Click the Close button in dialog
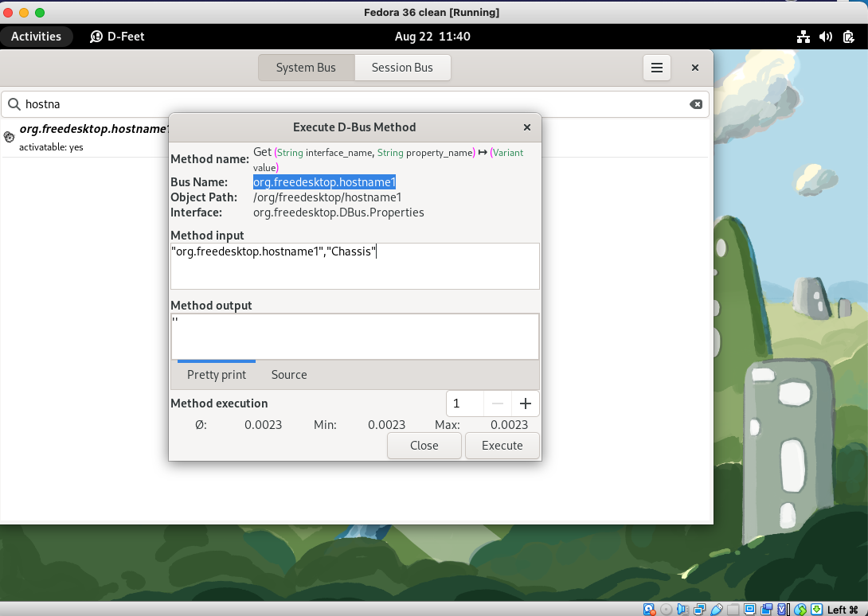 (x=424, y=446)
